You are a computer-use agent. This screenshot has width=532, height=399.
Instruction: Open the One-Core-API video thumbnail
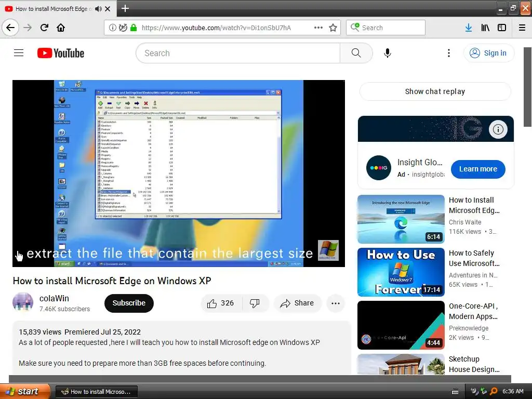(401, 325)
